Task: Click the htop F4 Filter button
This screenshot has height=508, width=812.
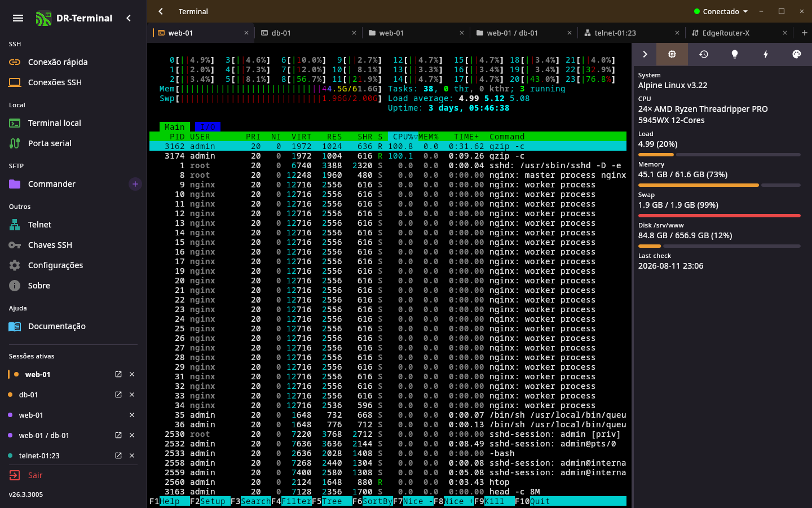Action: tap(292, 501)
